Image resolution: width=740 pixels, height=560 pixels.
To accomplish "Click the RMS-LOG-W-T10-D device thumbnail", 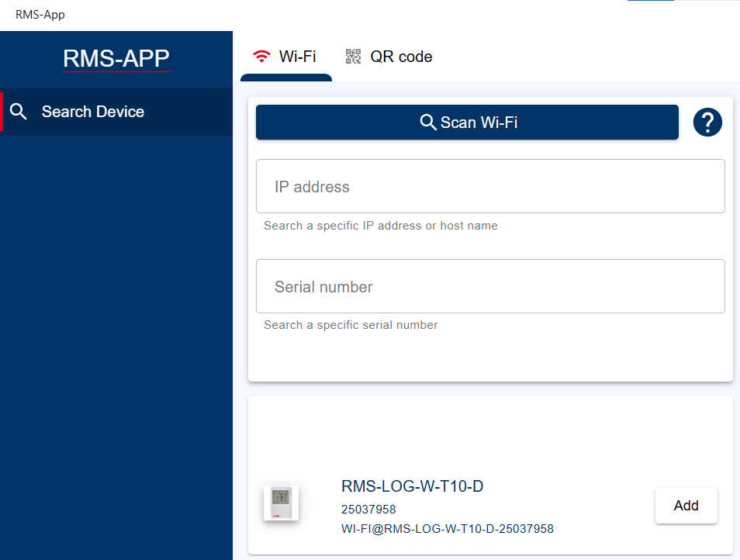I will pyautogui.click(x=281, y=503).
